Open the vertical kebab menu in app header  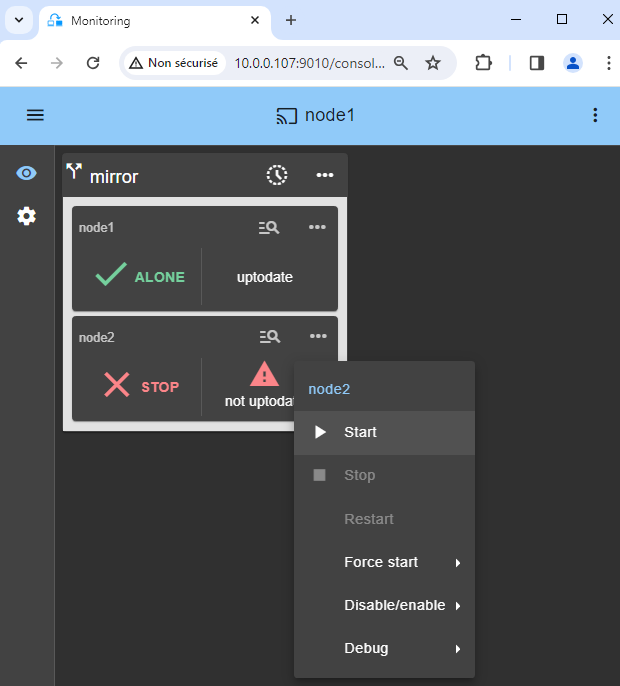point(595,115)
